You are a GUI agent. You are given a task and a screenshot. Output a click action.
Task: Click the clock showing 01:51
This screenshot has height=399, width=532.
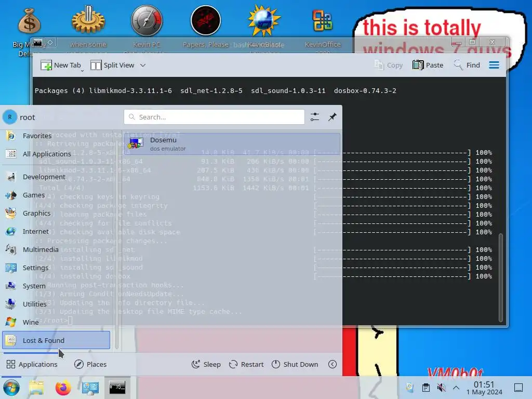click(x=484, y=388)
